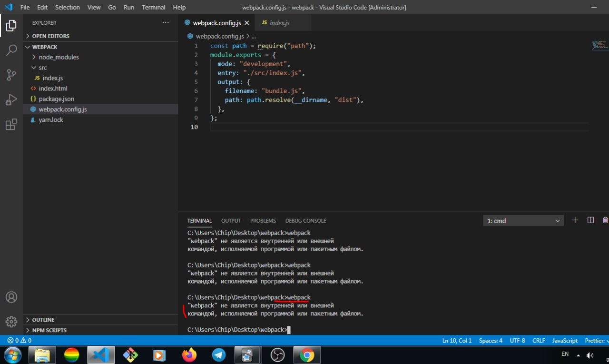Open the Run menu
Image resolution: width=609 pixels, height=364 pixels.
click(128, 7)
